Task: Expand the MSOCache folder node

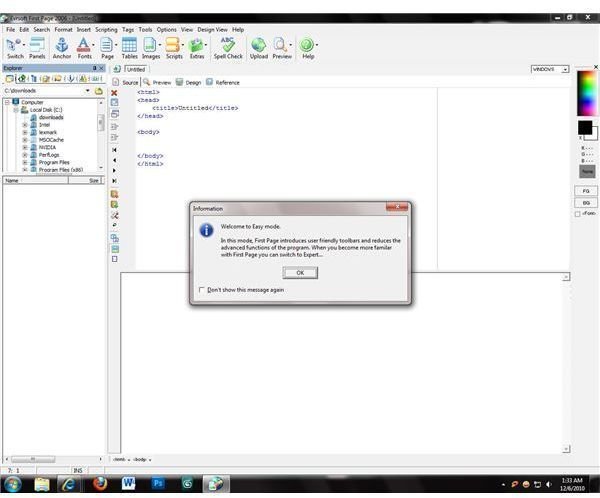Action: [25, 140]
